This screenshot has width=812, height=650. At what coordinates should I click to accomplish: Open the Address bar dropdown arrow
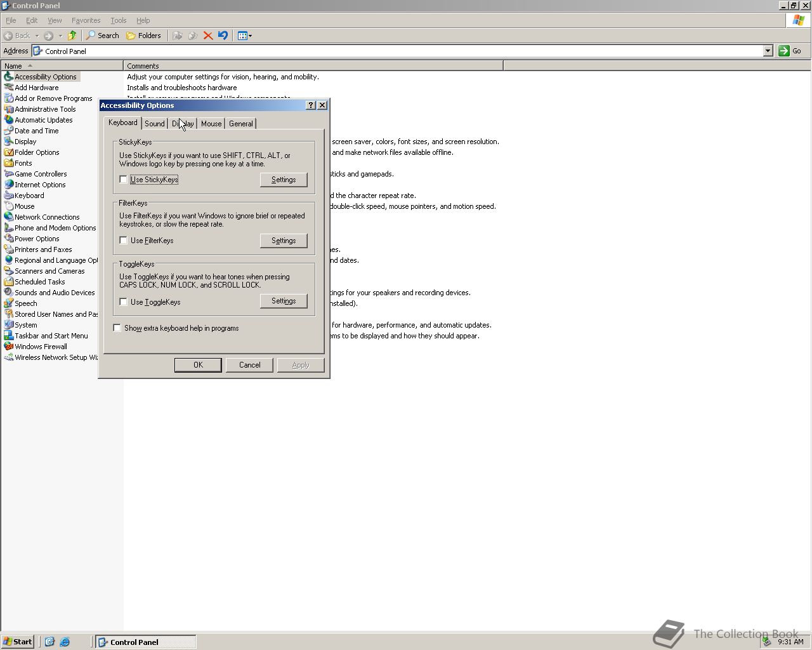768,51
